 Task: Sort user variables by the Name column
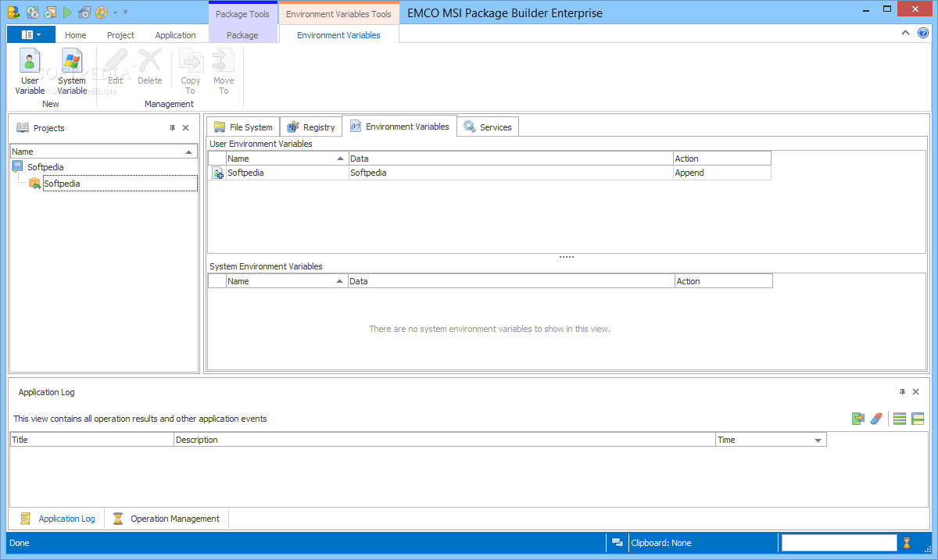tap(287, 159)
